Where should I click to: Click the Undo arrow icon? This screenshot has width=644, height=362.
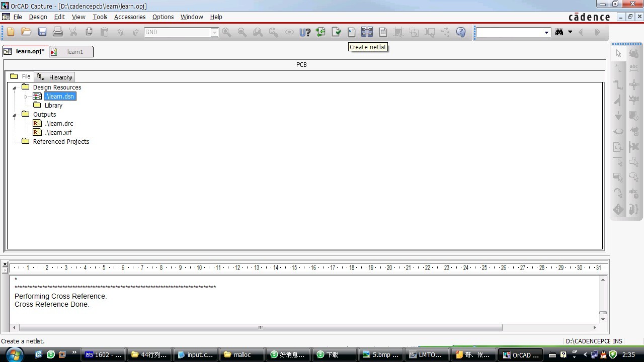(120, 32)
